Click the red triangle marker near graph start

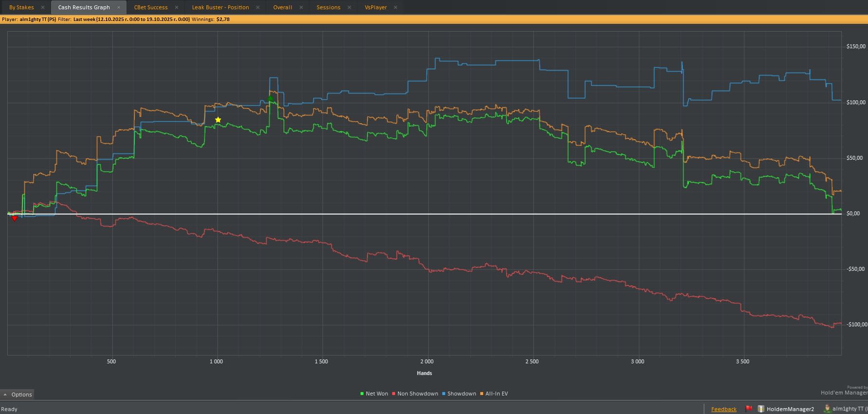[15, 219]
